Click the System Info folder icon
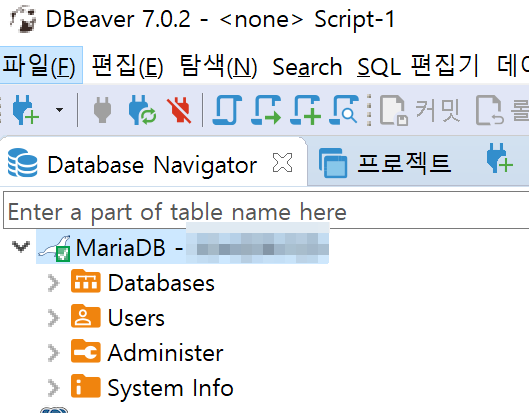 (85, 386)
